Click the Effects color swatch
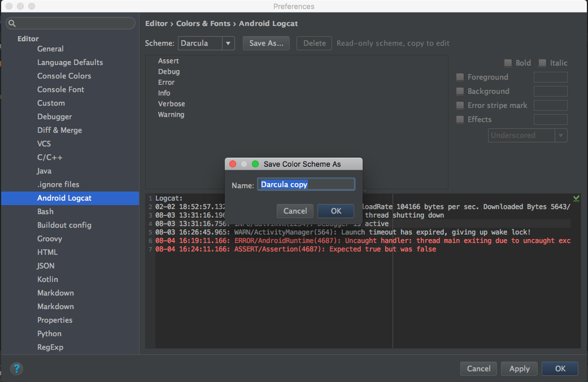Screen dimensions: 588x382 tap(550, 119)
